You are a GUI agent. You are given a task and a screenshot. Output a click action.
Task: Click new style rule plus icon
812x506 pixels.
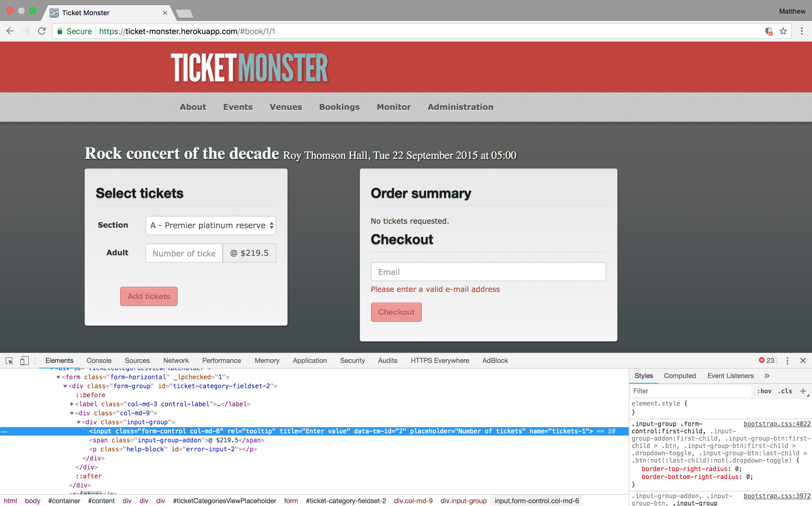803,391
